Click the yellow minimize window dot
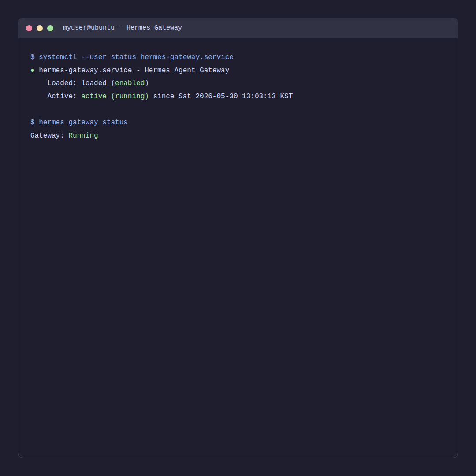 pyautogui.click(x=40, y=28)
